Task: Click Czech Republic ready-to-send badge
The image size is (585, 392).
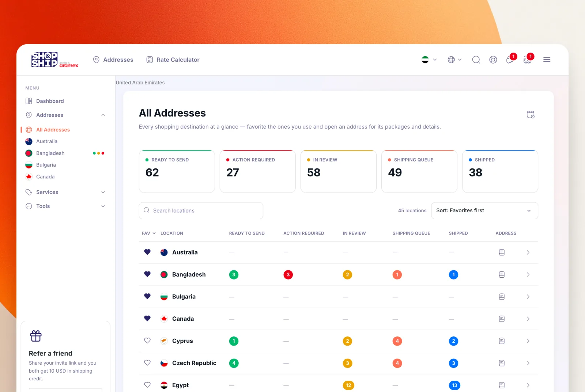Action: pyautogui.click(x=234, y=363)
